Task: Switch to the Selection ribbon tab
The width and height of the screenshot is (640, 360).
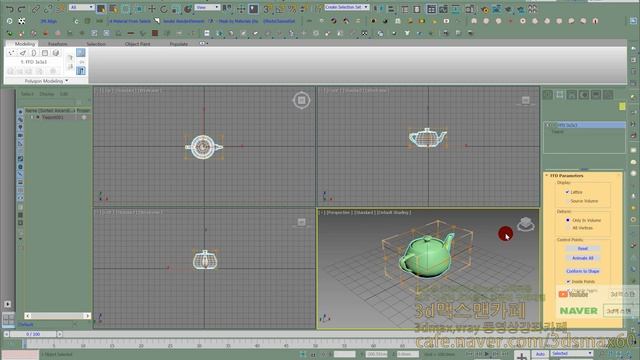Action: 96,44
